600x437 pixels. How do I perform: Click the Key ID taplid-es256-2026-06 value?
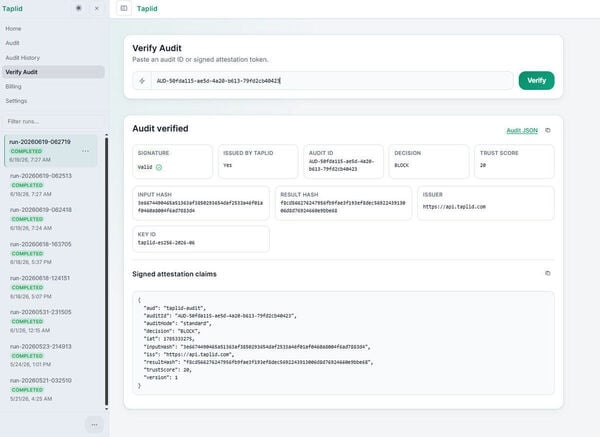coord(166,243)
